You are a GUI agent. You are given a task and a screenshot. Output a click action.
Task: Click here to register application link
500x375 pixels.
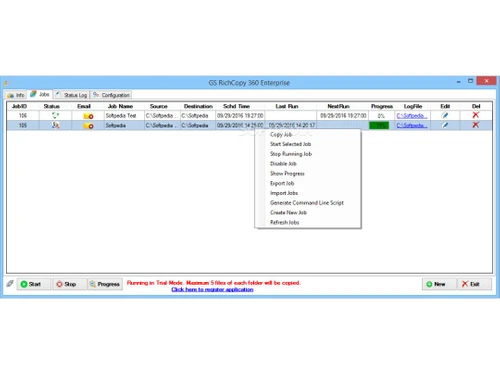click(212, 289)
